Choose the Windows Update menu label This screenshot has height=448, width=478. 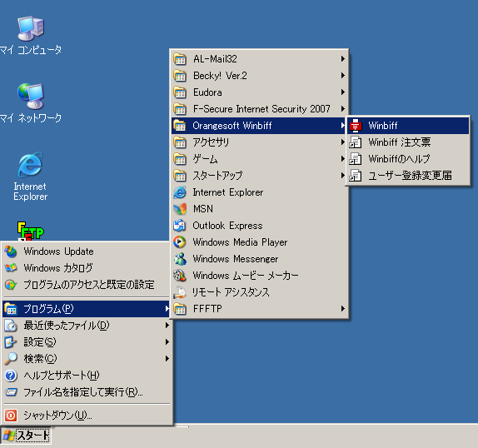[59, 251]
